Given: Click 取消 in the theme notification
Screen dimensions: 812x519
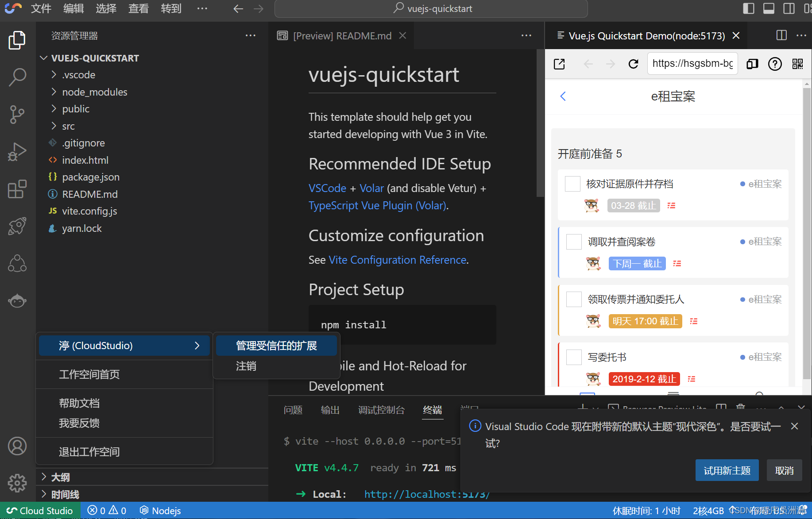Looking at the screenshot, I should (x=784, y=470).
